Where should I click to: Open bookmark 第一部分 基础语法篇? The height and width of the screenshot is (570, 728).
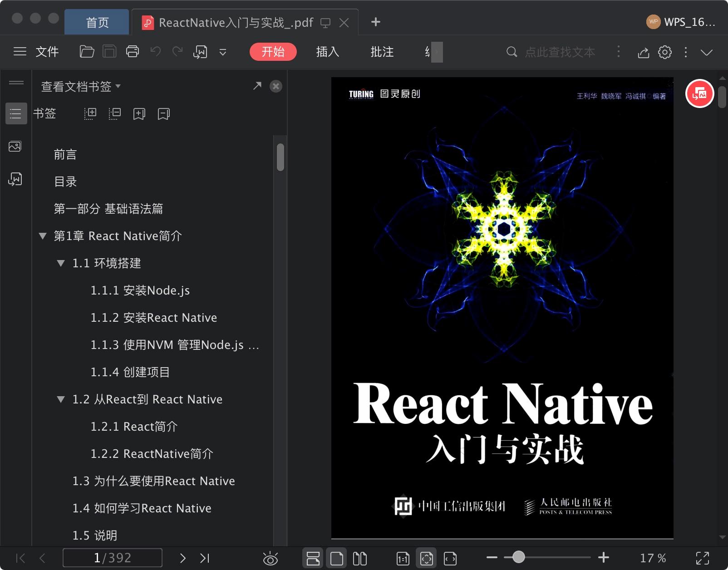point(108,209)
